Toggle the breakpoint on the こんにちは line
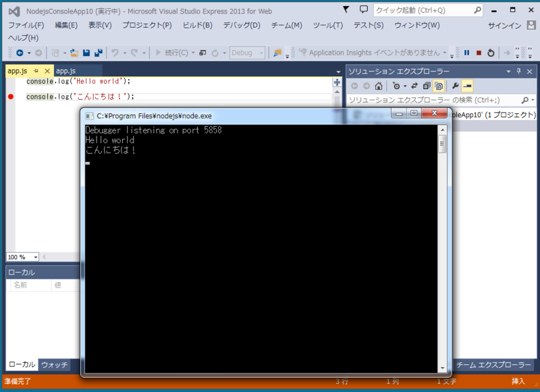The image size is (540, 392). pyautogui.click(x=11, y=96)
